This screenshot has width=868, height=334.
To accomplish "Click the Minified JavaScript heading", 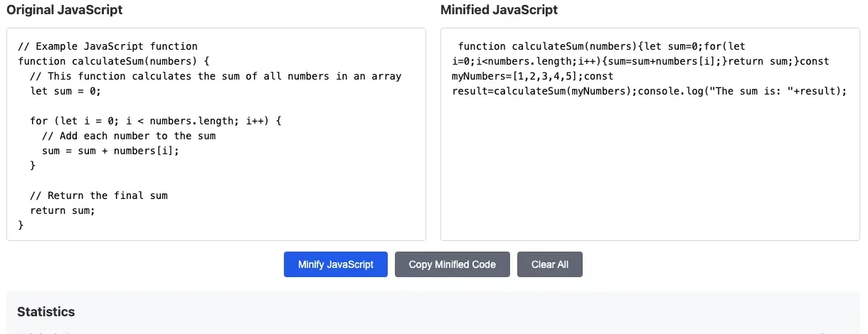I will pyautogui.click(x=499, y=10).
